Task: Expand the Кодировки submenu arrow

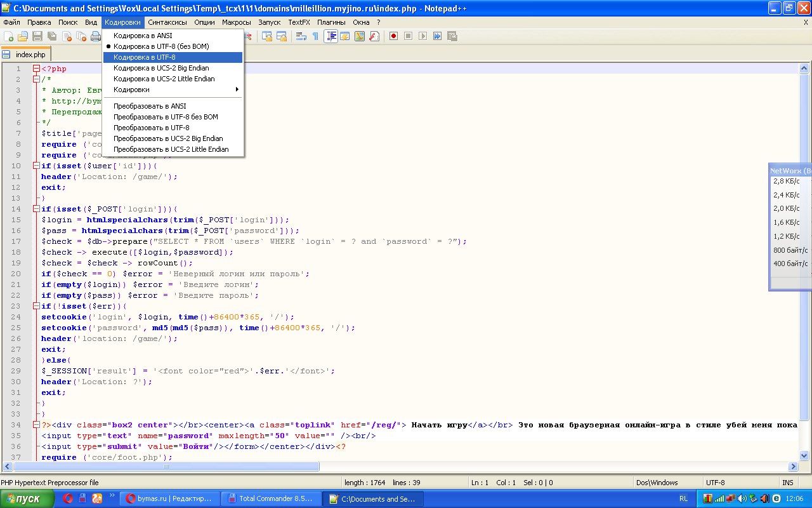Action: pos(237,90)
